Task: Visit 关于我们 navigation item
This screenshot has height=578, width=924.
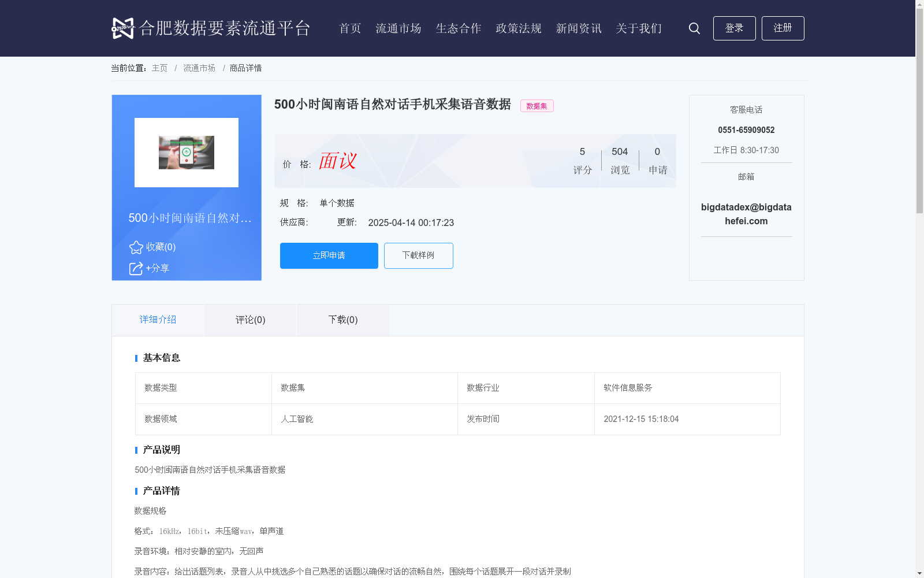Action: pyautogui.click(x=639, y=28)
